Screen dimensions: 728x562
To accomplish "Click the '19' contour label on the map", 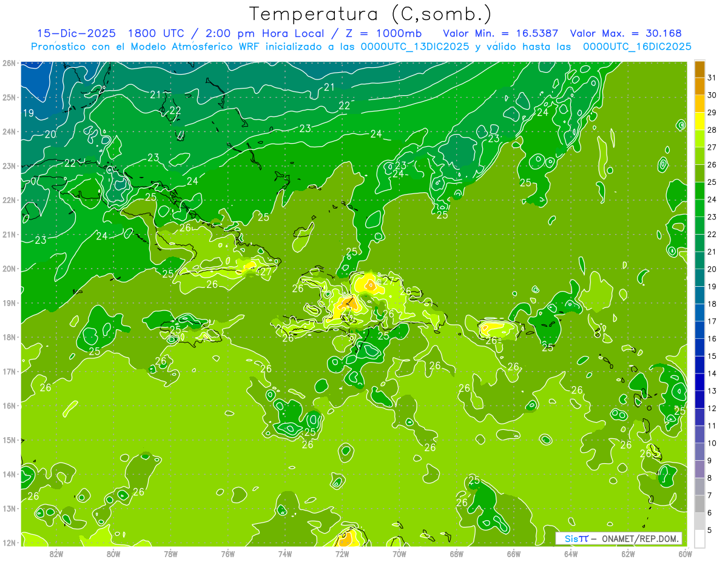I will [x=29, y=113].
